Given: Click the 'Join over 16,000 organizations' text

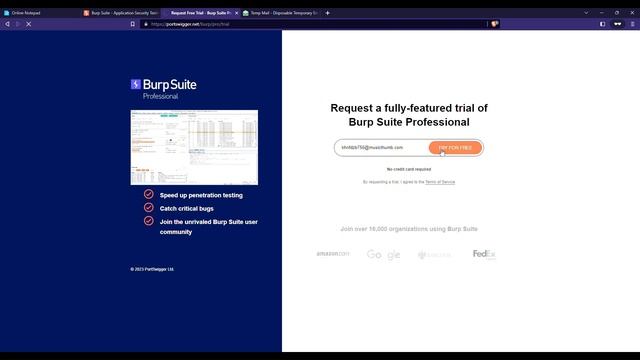Looking at the screenshot, I should (x=409, y=229).
